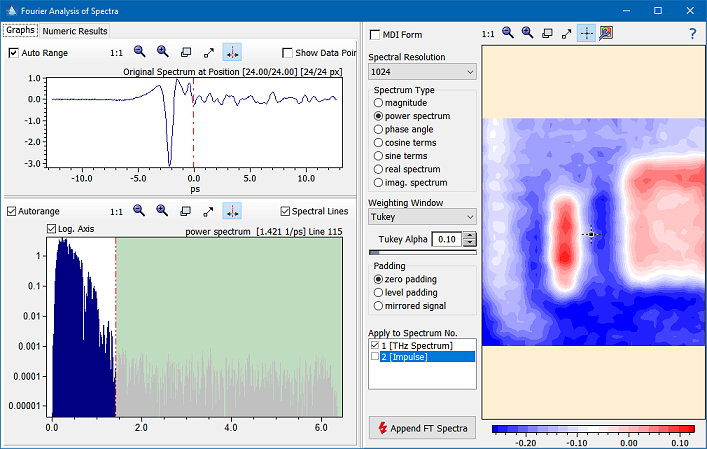Toggle the Autorange checkbox for power spectrum
The image size is (707, 449).
(x=12, y=211)
